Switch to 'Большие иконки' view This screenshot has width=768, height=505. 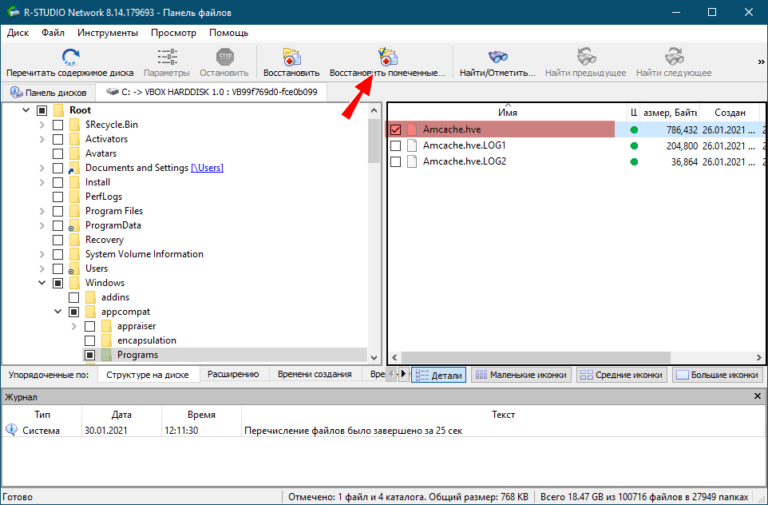pos(716,375)
